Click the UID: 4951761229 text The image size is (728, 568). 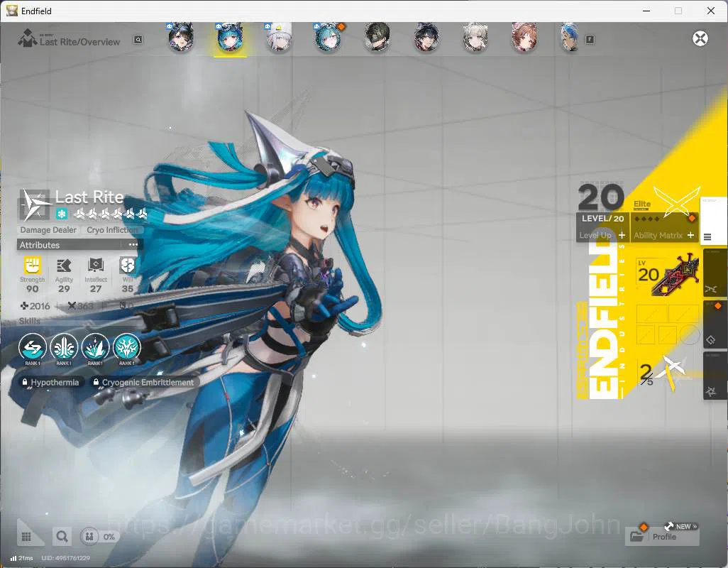(66, 558)
